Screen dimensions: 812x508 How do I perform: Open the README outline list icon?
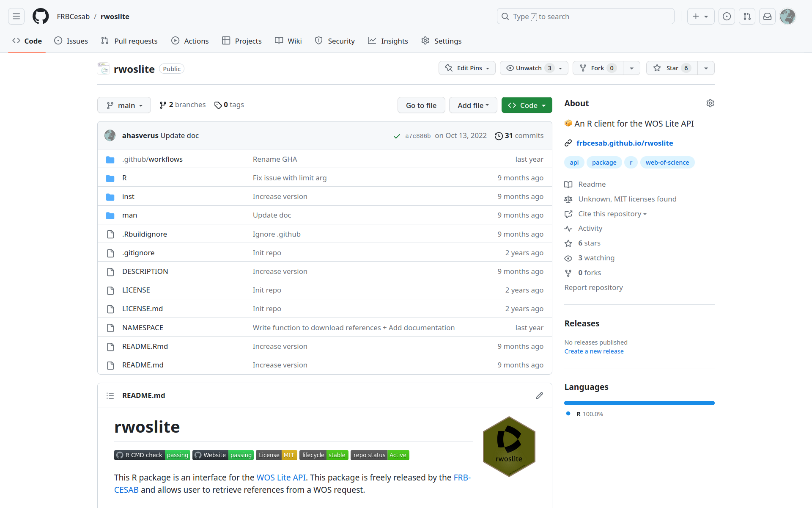pyautogui.click(x=110, y=395)
